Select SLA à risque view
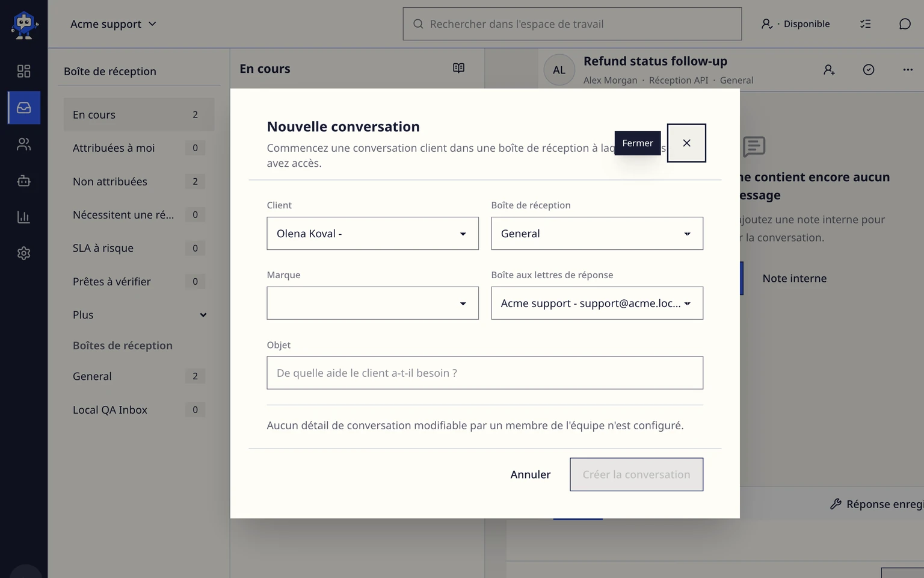 (139, 248)
